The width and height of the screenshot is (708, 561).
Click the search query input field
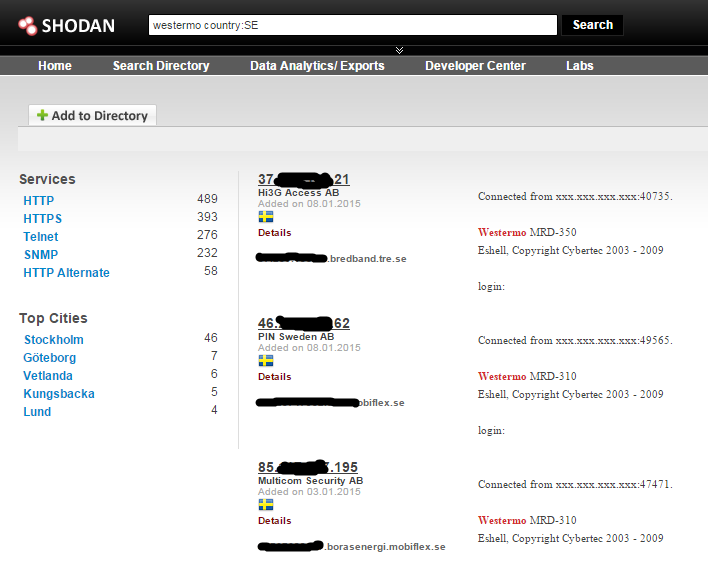click(x=353, y=25)
